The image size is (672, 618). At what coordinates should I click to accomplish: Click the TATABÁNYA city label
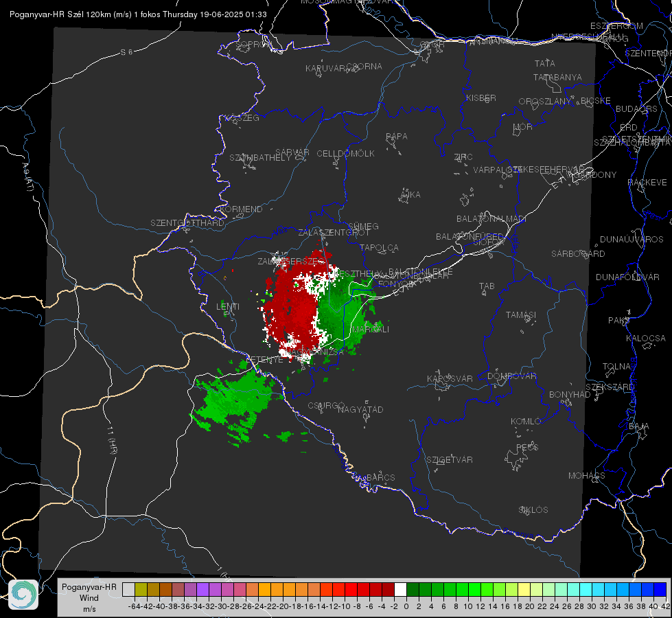click(x=557, y=77)
